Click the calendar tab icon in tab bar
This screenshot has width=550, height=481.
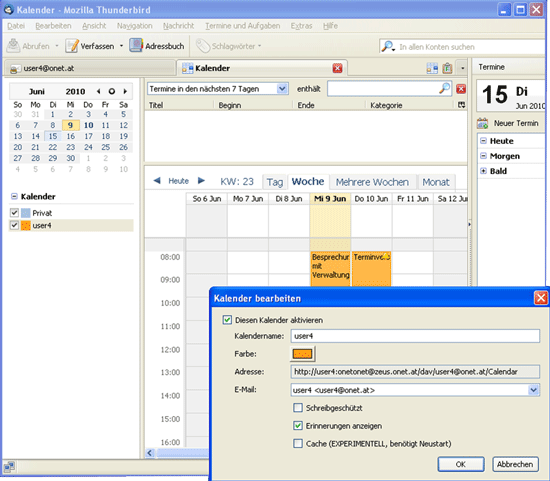432,68
